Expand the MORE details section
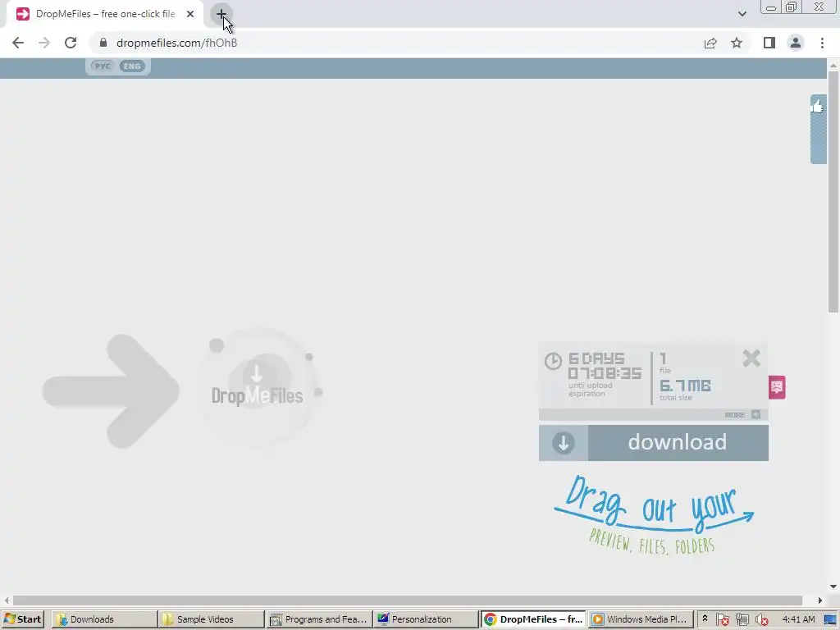 click(742, 414)
